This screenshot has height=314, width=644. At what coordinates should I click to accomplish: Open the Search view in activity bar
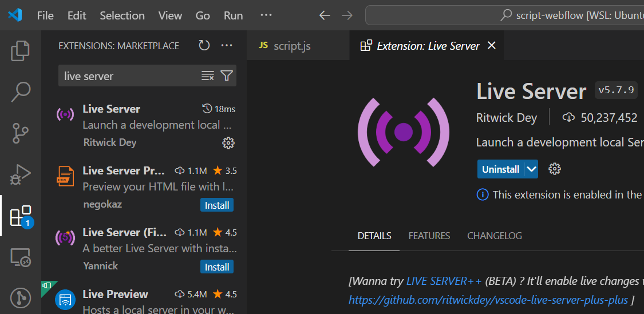(x=20, y=92)
